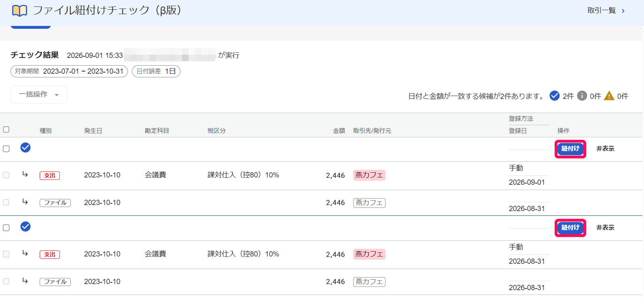The width and height of the screenshot is (644, 297).
Task: Click the arrow icon beside the last ファイル row
Action: tap(25, 281)
